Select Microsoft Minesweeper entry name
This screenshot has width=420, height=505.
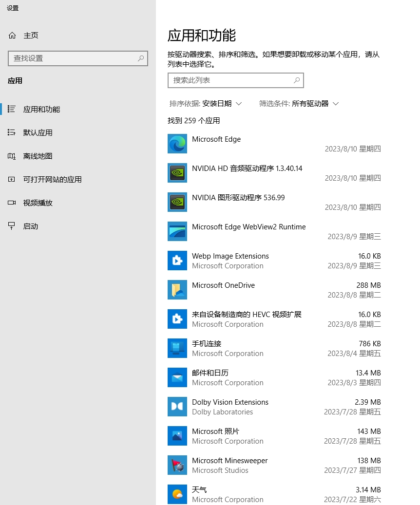coord(230,461)
